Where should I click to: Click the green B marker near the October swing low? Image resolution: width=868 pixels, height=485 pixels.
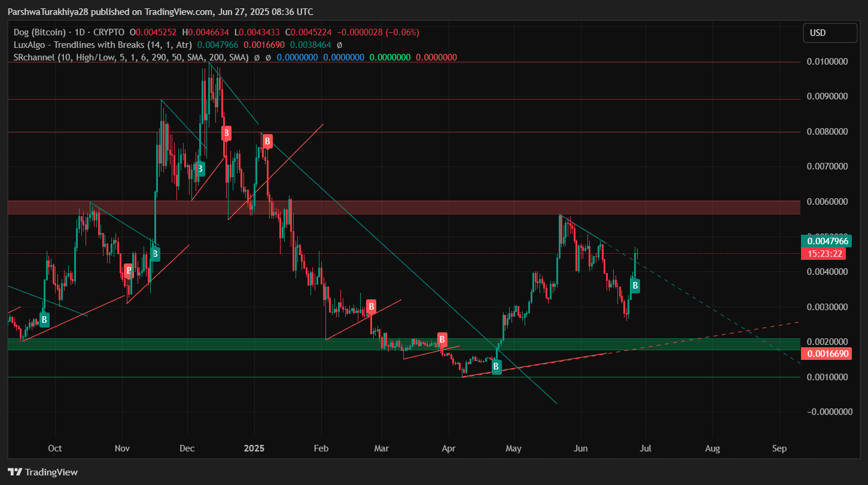pyautogui.click(x=44, y=319)
